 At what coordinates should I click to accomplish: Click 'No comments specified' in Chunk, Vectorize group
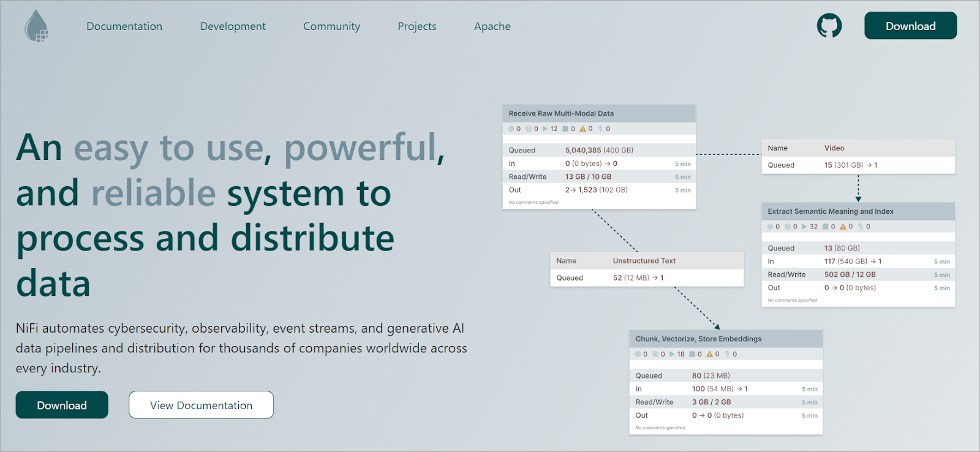[660, 428]
